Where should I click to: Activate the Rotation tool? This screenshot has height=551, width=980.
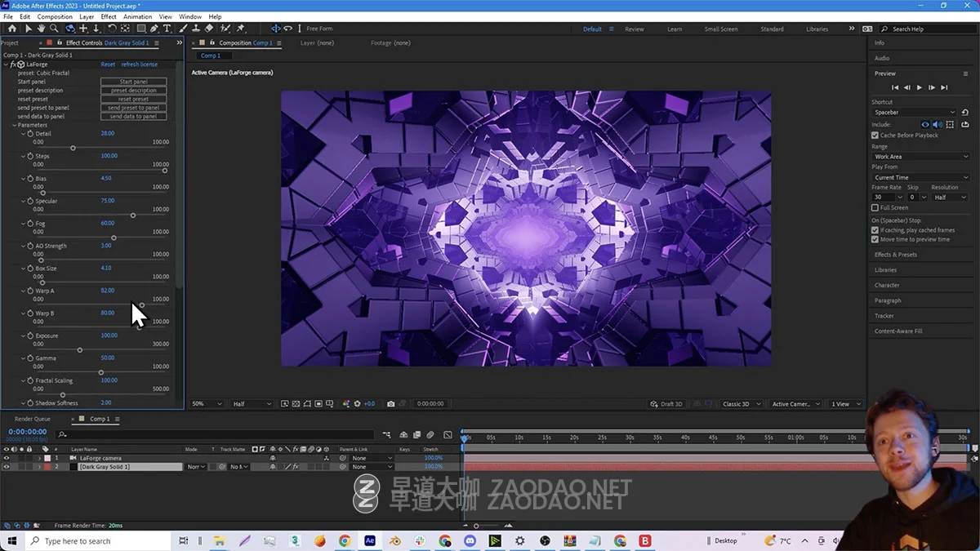click(112, 29)
